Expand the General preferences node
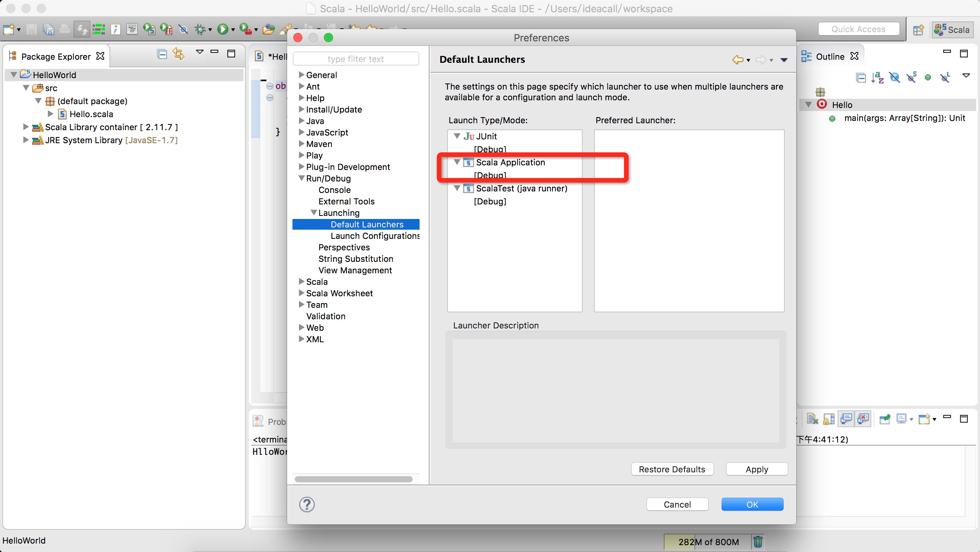 point(301,75)
